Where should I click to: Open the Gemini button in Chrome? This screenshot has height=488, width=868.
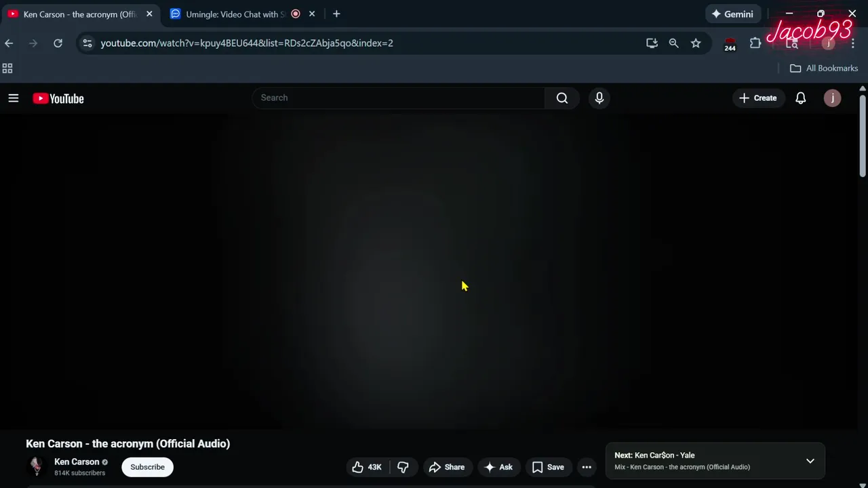click(733, 14)
